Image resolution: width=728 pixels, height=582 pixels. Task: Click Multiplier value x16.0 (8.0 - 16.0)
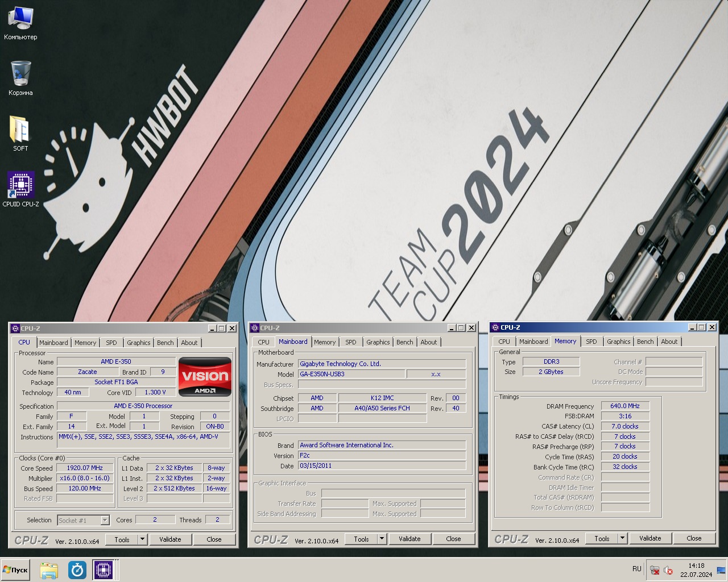[85, 479]
